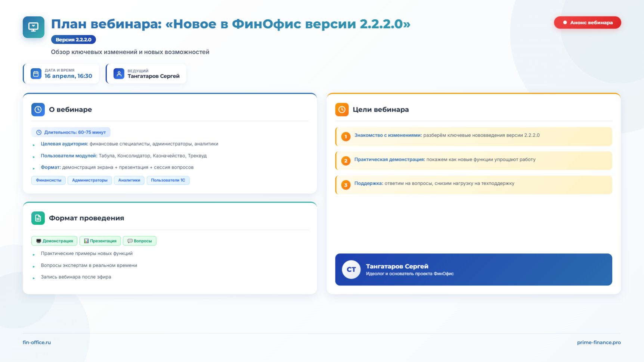Select the Администраторы tag
Image resolution: width=644 pixels, height=362 pixels.
click(90, 180)
